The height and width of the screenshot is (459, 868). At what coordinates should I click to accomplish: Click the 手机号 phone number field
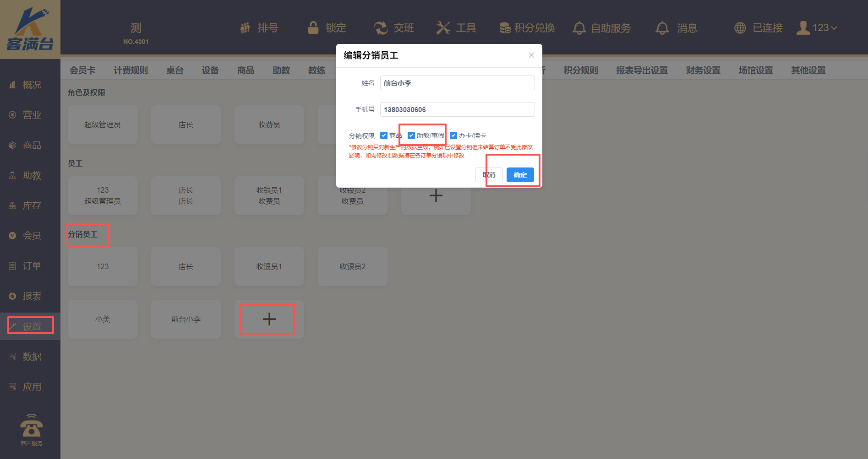[457, 109]
